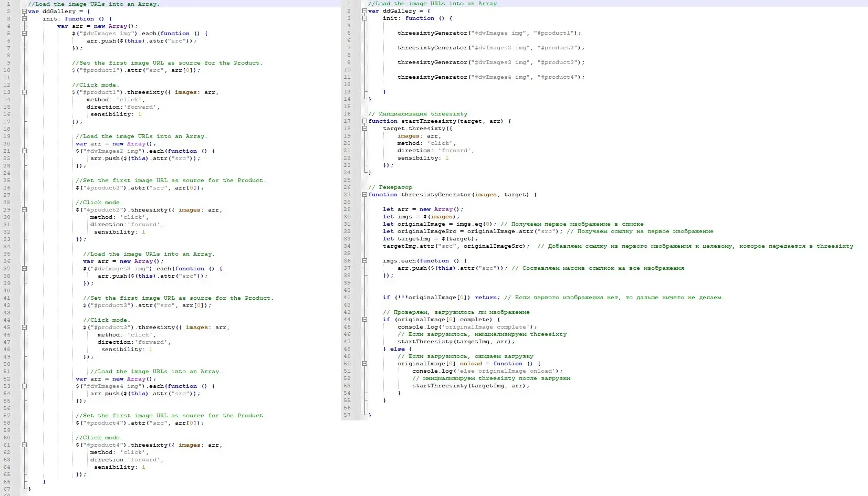Click the "let arr = new Array();" line

[x=423, y=209]
